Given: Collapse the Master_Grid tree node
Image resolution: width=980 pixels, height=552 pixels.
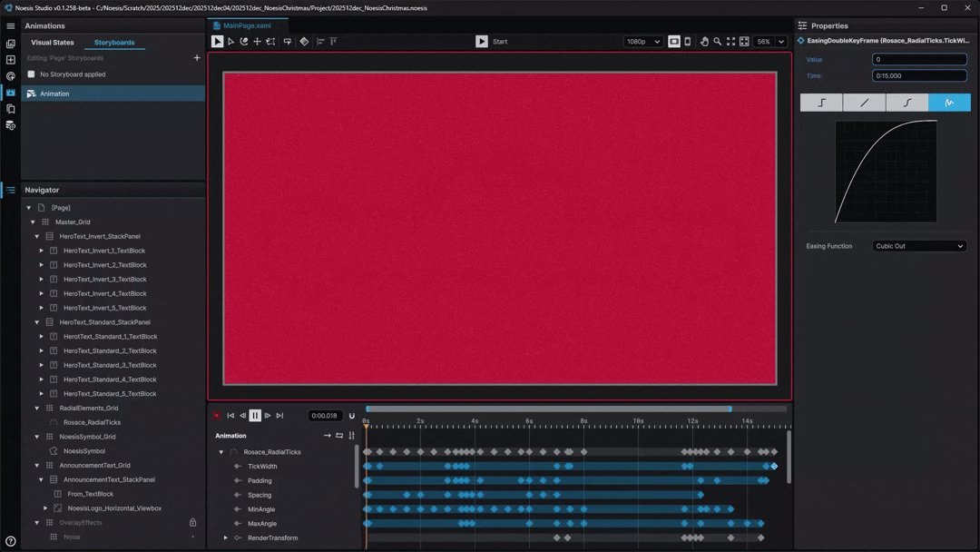Looking at the screenshot, I should pyautogui.click(x=34, y=222).
